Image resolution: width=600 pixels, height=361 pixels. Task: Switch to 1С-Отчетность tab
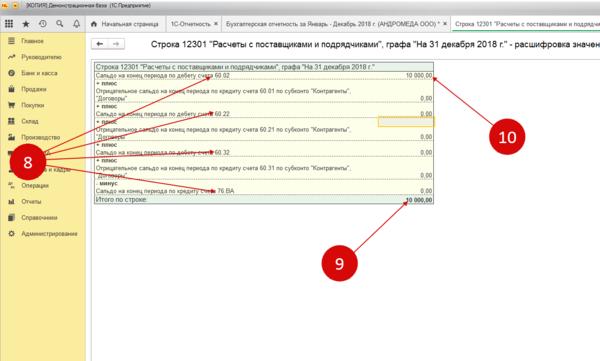(191, 24)
